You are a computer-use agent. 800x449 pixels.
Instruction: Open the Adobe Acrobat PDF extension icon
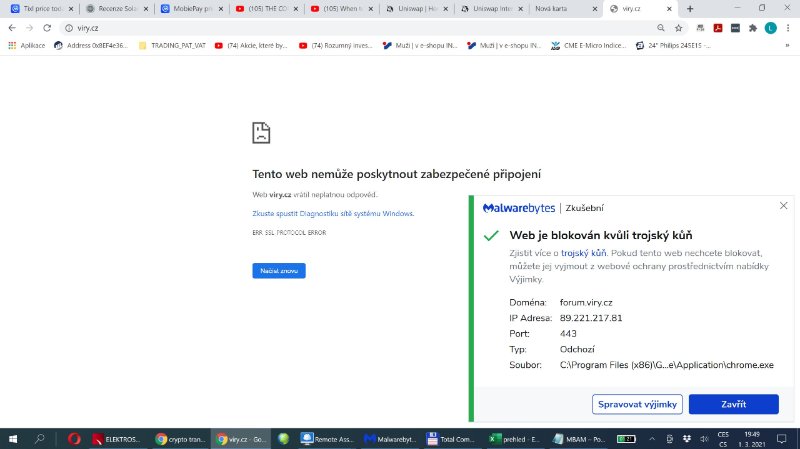point(718,28)
